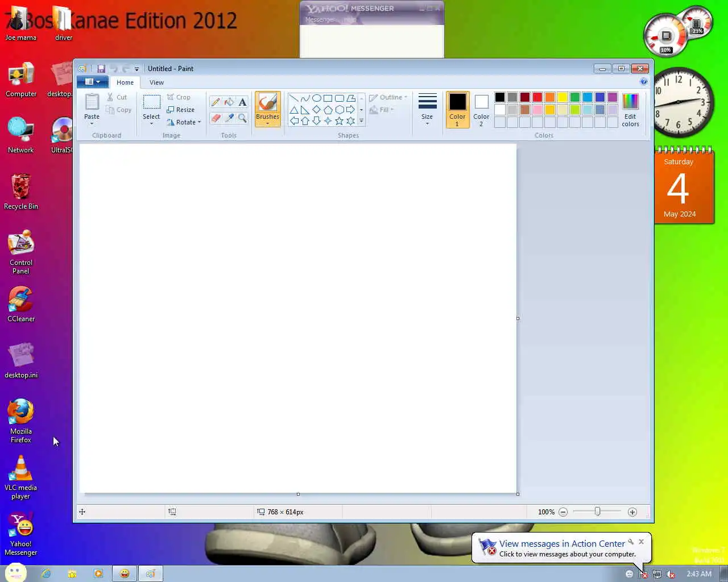Select the Pencil tool
This screenshot has width=728, height=582.
(x=216, y=102)
